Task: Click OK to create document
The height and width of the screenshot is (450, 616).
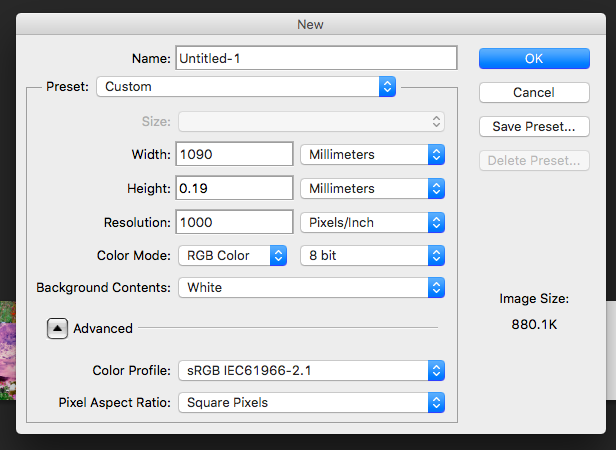Action: 534,59
